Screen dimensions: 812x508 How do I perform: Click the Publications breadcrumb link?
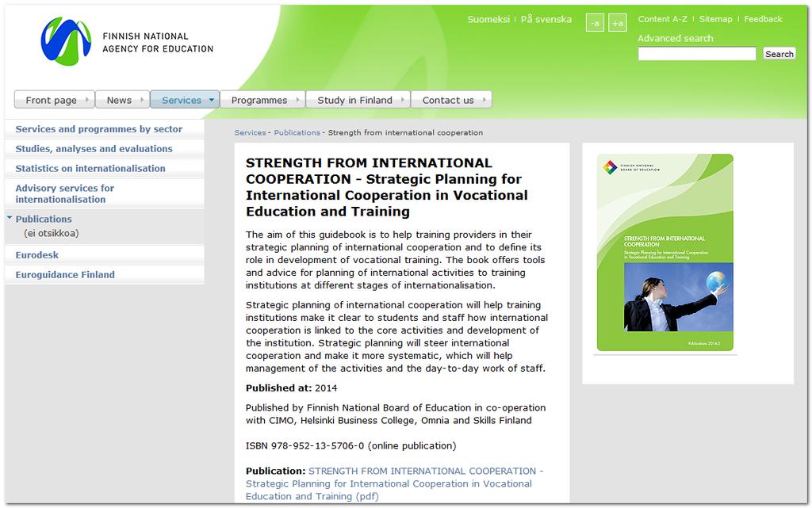pos(297,132)
